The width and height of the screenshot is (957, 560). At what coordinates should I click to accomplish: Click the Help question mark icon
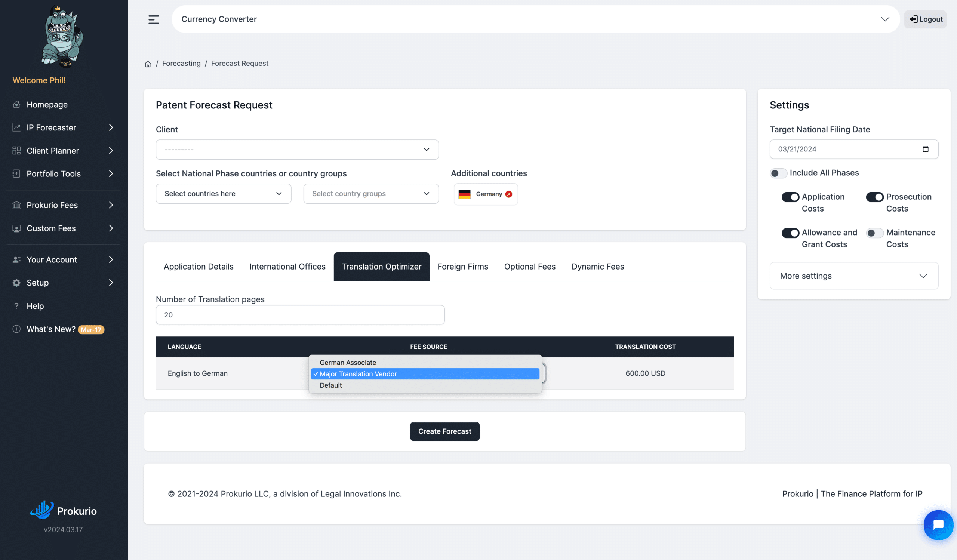click(16, 306)
